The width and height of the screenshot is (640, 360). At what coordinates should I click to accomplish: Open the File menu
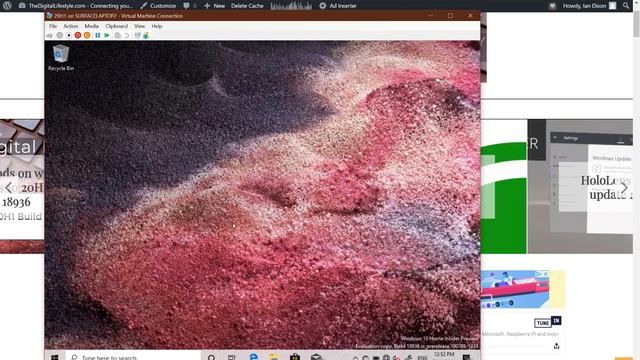coord(53,26)
